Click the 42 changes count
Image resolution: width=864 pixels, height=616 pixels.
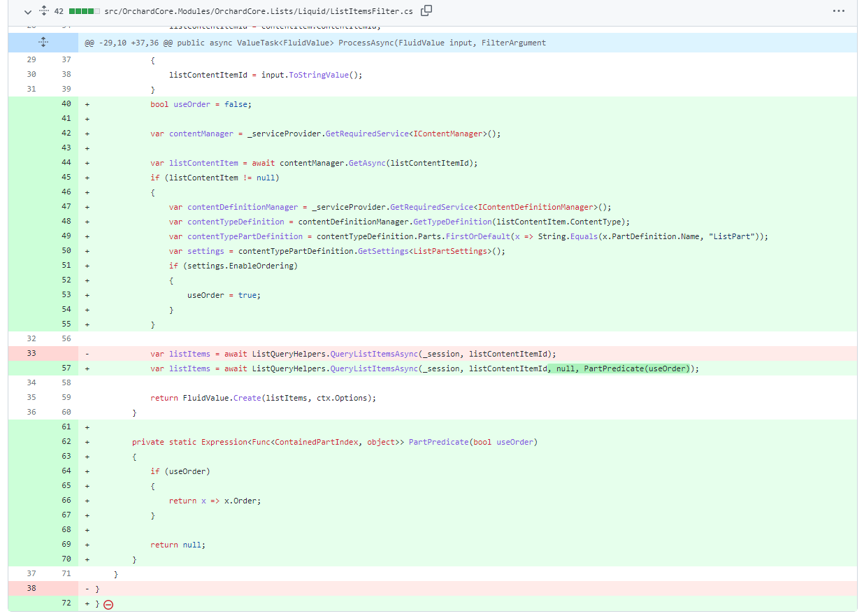coord(59,12)
